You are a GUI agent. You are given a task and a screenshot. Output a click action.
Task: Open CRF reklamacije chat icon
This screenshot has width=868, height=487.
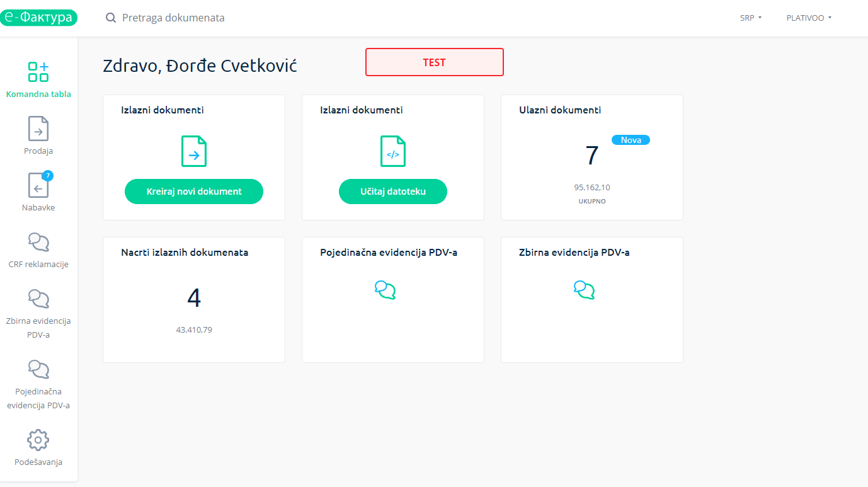click(x=38, y=242)
